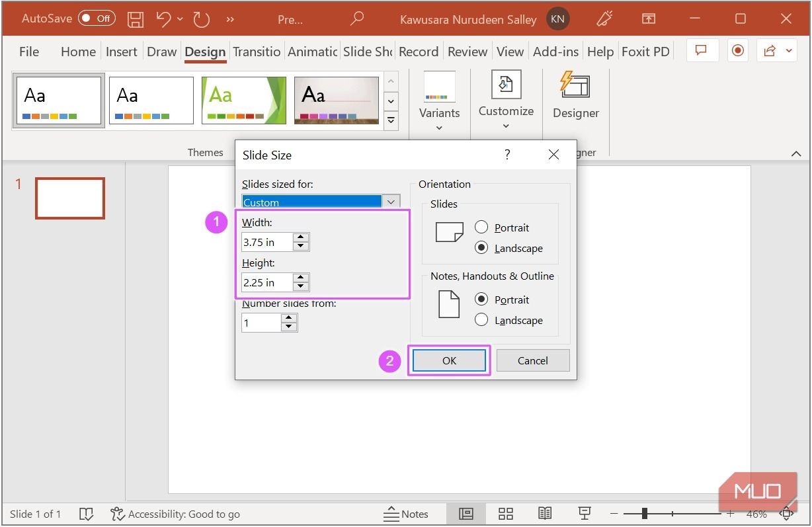
Task: Open the account avatar KN
Action: coord(557,19)
